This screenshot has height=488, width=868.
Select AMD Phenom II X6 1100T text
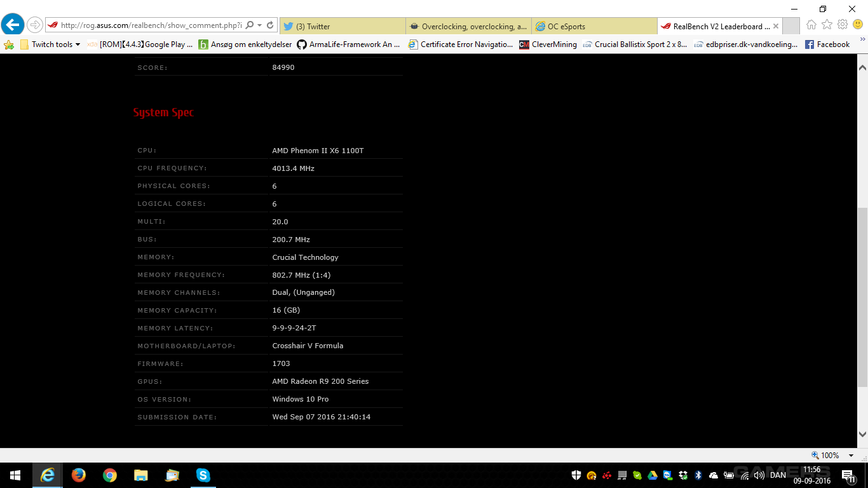click(318, 151)
